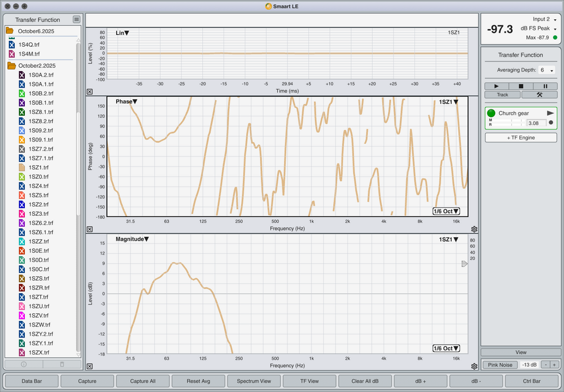This screenshot has width=564, height=392.
Task: Open magnitude plot settings gear icon
Action: coord(474,366)
